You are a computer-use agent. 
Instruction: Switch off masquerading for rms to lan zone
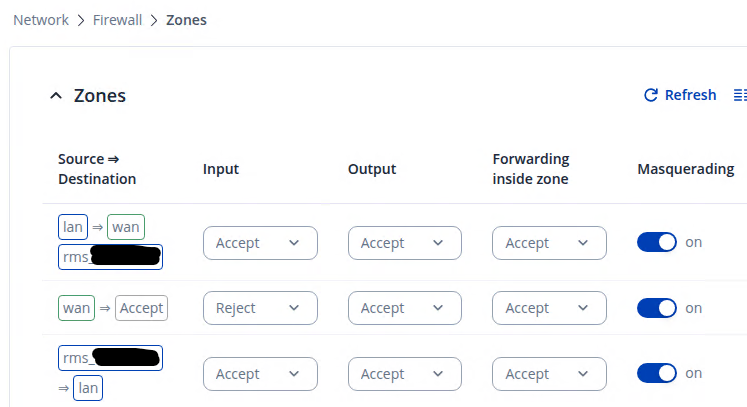656,374
